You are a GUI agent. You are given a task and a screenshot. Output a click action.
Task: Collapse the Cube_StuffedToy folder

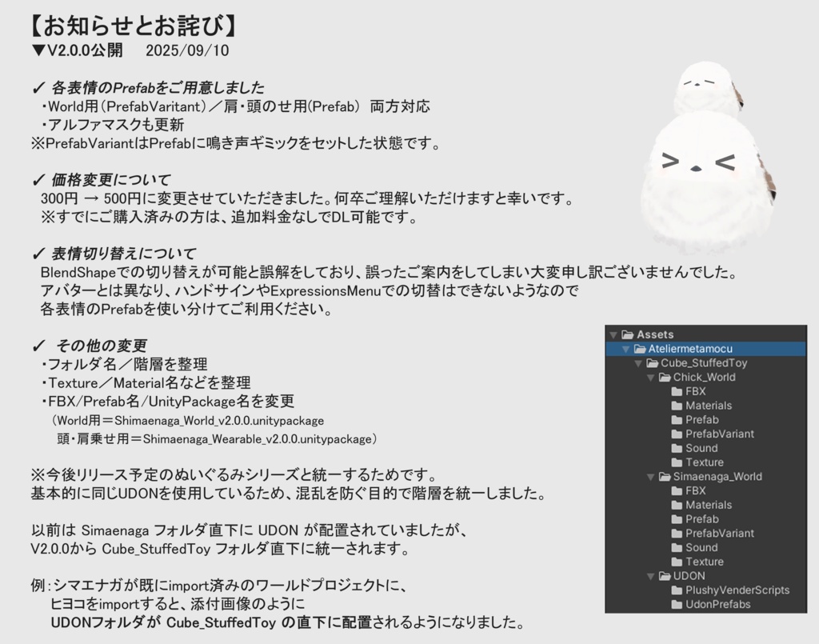(x=638, y=363)
